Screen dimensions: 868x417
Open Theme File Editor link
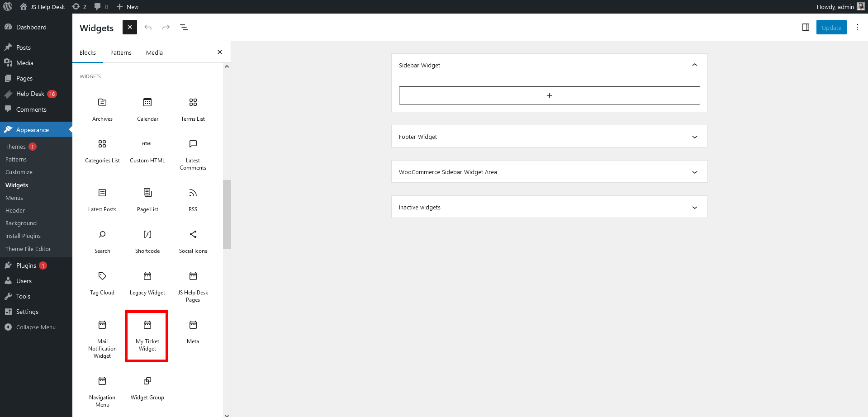pos(28,249)
